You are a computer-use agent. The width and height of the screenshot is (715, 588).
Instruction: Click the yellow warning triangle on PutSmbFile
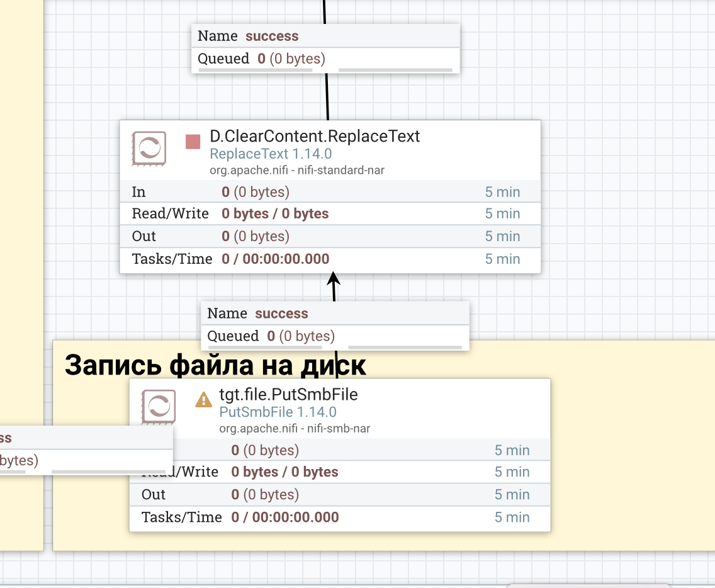click(x=203, y=400)
